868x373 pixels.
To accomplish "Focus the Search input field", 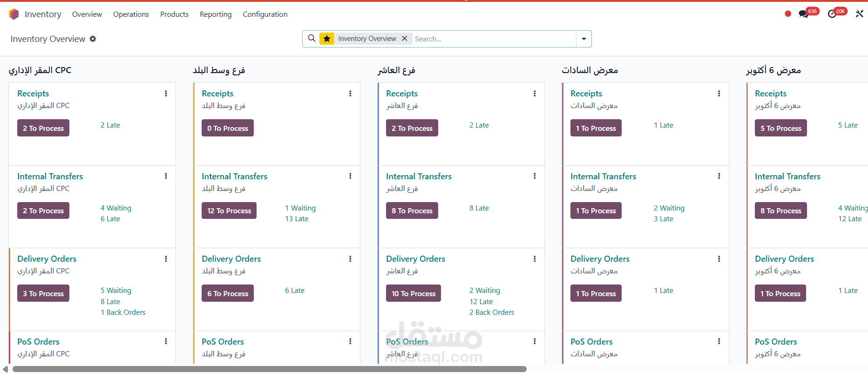I will pyautogui.click(x=494, y=39).
